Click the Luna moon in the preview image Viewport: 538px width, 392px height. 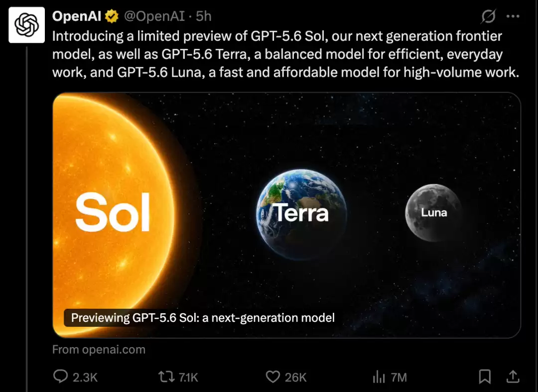[x=434, y=213]
